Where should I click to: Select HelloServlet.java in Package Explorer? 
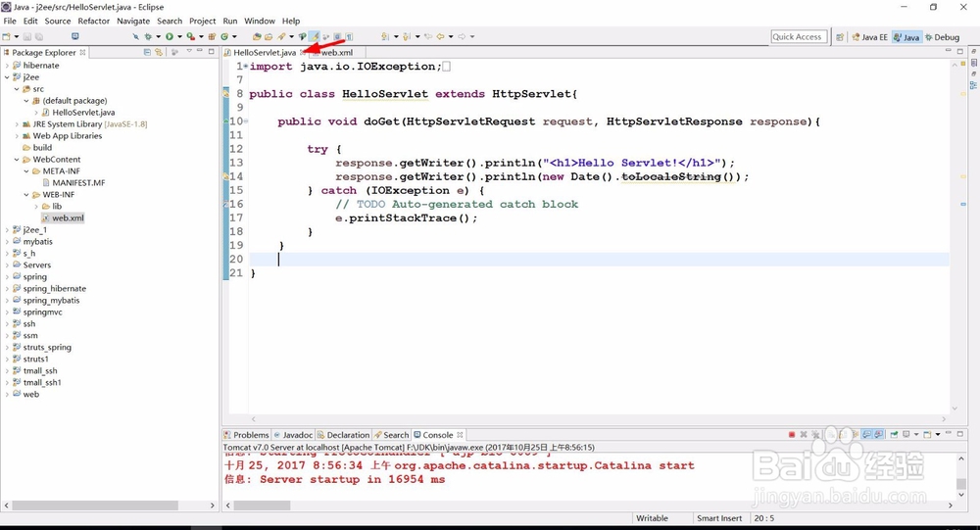(x=83, y=113)
